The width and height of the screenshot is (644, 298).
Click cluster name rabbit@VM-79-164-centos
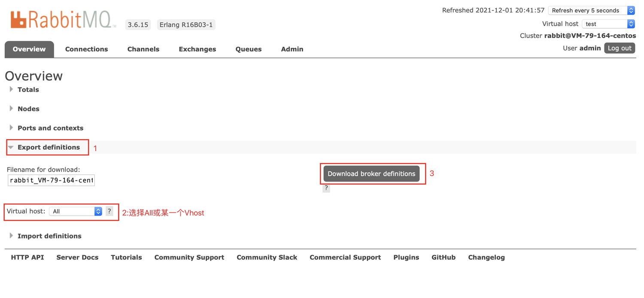coord(590,36)
